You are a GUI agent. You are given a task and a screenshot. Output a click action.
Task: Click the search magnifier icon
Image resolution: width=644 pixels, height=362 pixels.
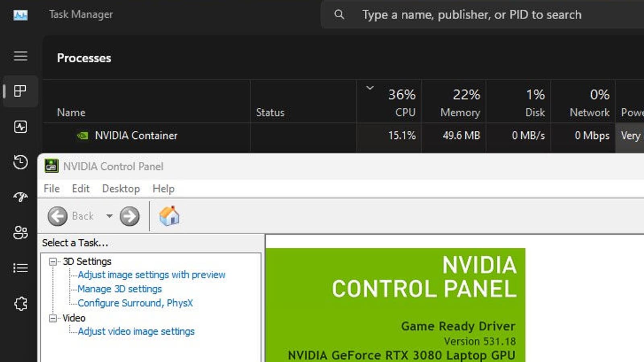point(339,14)
